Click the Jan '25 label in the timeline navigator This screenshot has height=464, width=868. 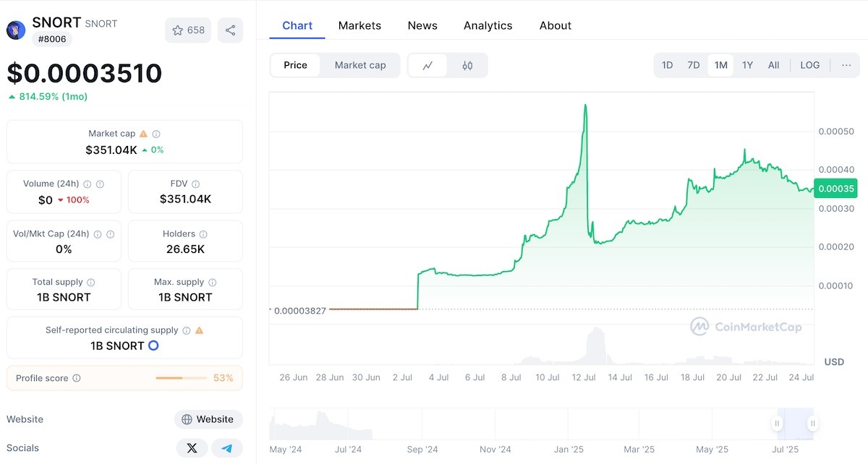[x=569, y=450]
